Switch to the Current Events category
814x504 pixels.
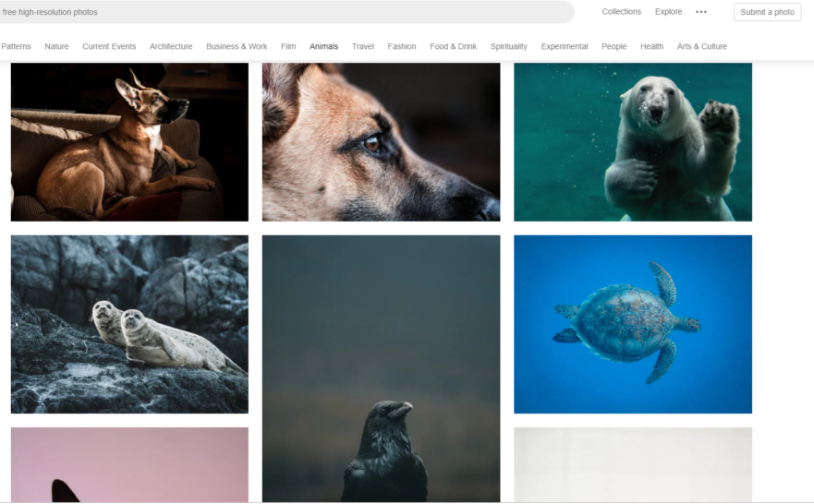tap(109, 46)
